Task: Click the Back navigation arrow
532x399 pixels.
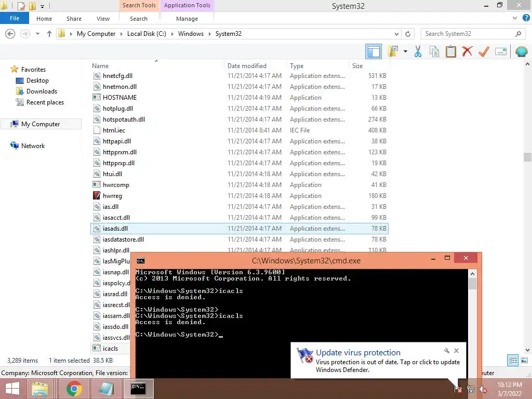Action: [10, 34]
